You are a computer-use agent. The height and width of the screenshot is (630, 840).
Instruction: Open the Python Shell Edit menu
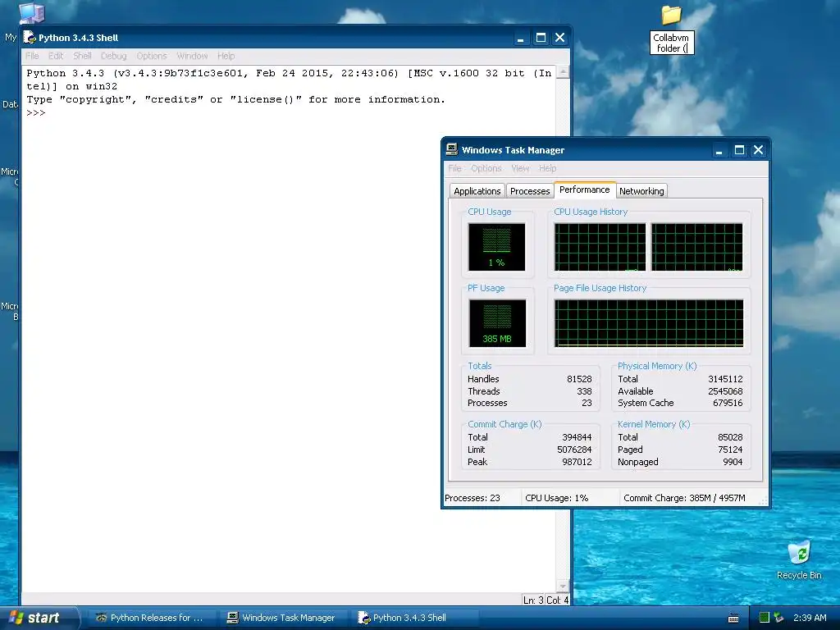[56, 56]
